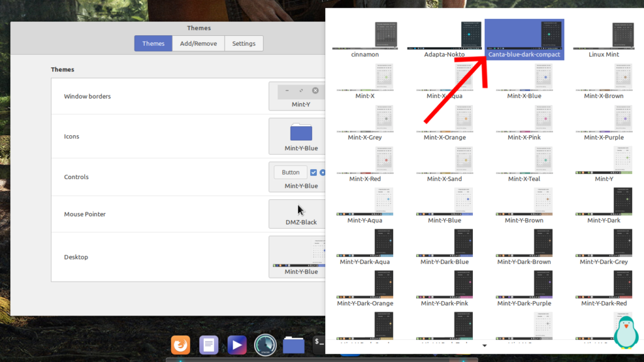Open the Add/Remove tab
Viewport: 644px width, 362px height.
click(x=198, y=43)
